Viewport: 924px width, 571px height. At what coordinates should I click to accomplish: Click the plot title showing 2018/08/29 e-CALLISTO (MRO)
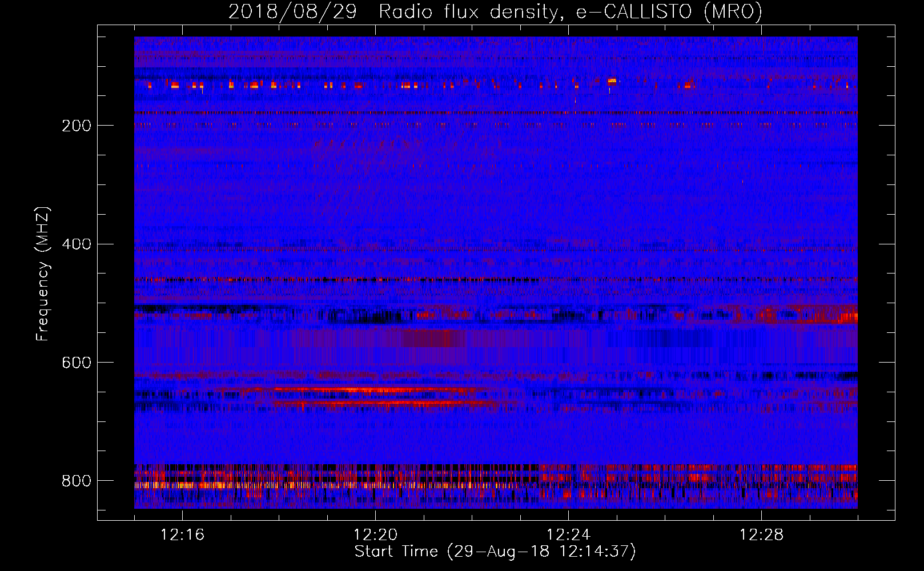(495, 12)
